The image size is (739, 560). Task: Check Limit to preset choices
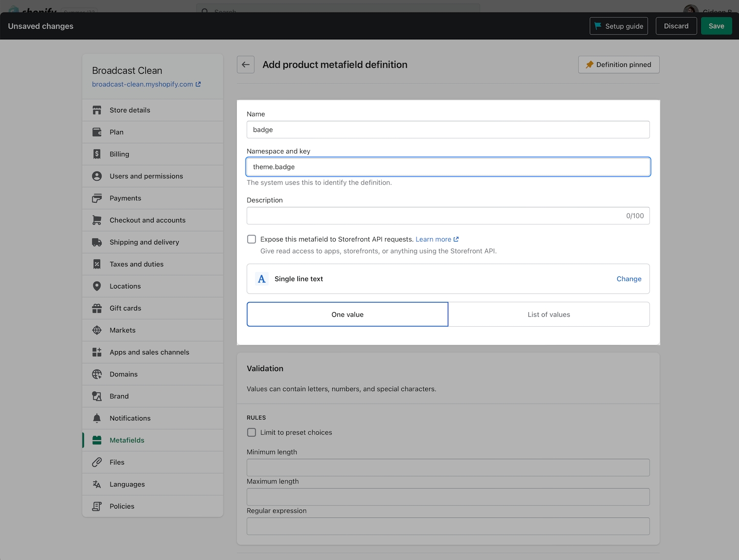[252, 432]
